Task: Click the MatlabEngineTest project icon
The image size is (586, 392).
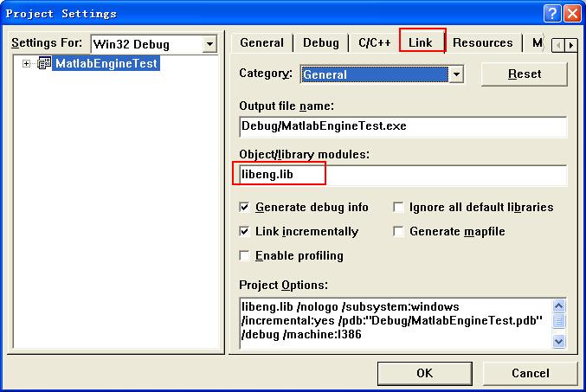Action: click(44, 63)
